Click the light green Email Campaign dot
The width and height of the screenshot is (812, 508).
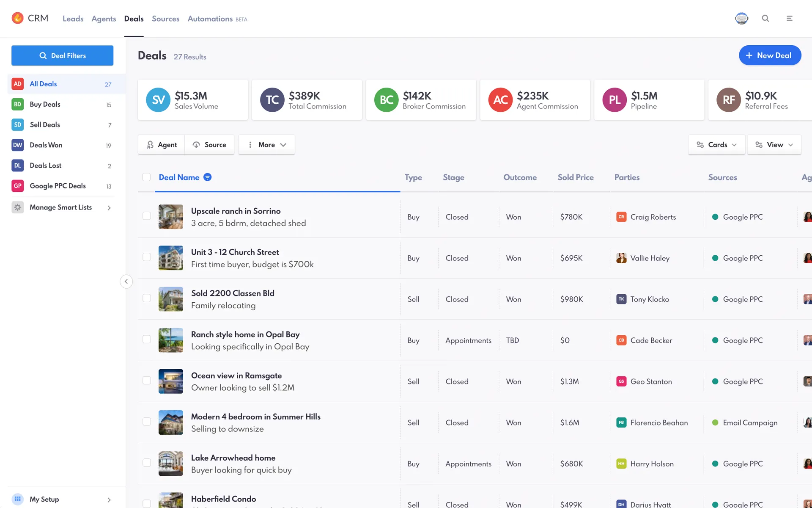tap(715, 422)
